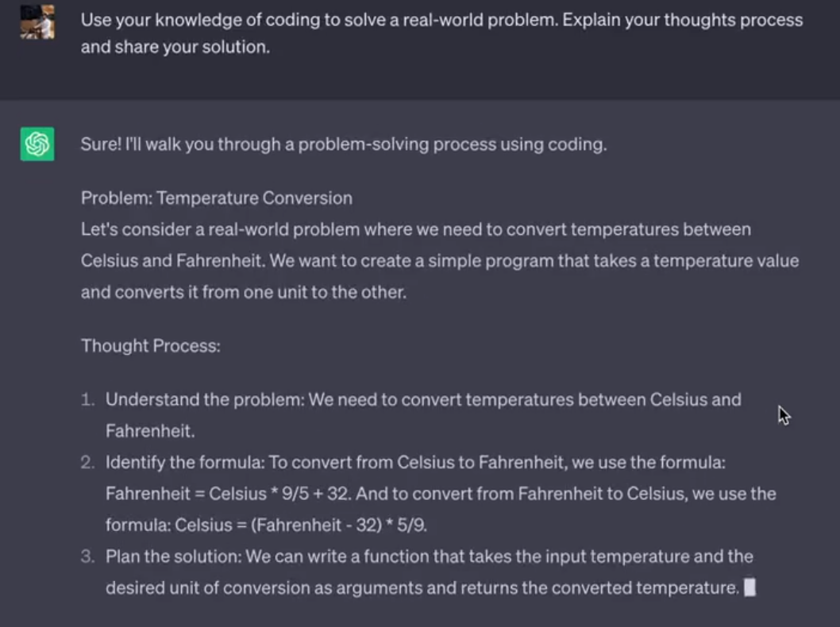The image size is (840, 627).
Task: Click the green ChatGPT logo icon
Action: (37, 144)
